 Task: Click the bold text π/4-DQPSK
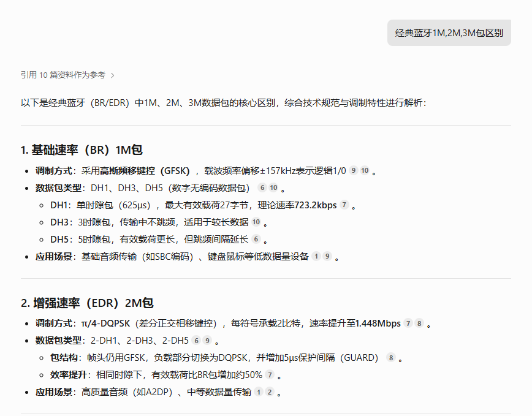pos(105,323)
